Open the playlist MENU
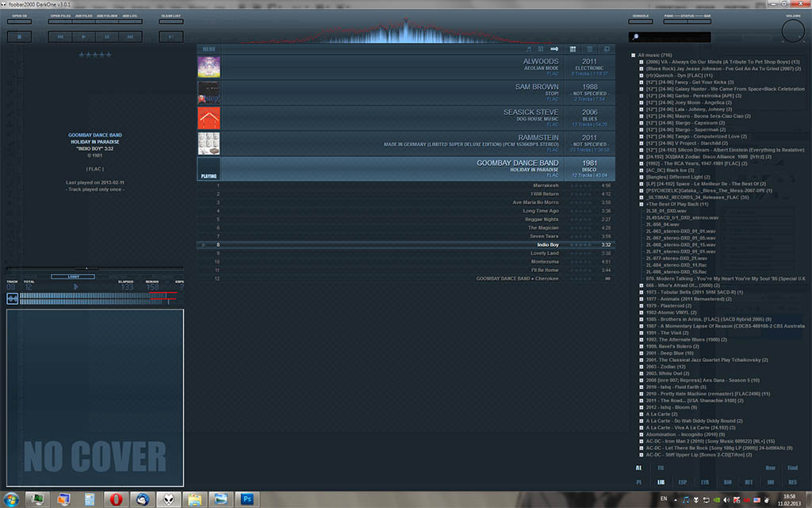Screen dimensions: 812x508 209,49
